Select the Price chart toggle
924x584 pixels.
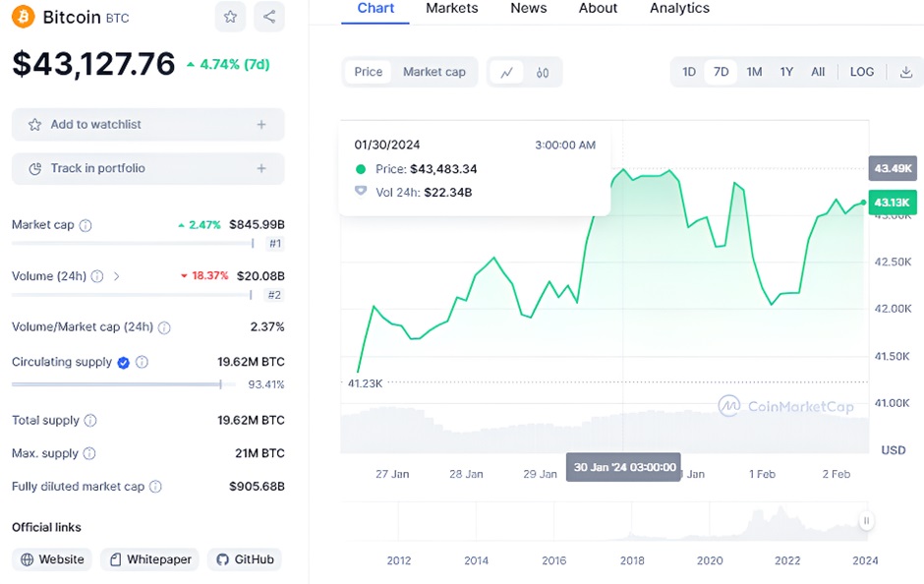369,72
